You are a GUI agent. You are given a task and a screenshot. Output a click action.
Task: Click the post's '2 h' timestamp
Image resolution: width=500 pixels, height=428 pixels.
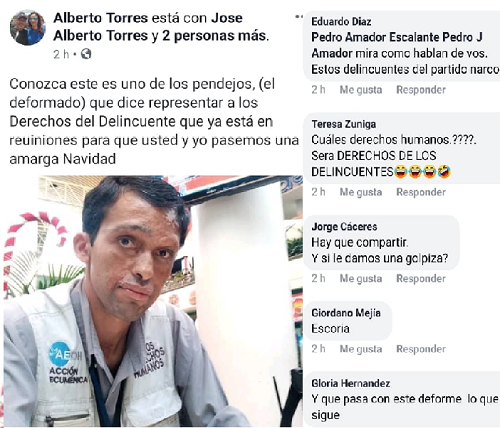(x=61, y=54)
